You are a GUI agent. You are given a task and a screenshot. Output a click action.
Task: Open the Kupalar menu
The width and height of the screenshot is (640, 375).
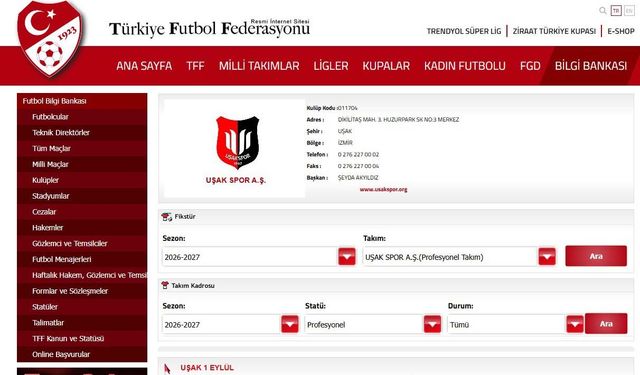click(x=386, y=66)
